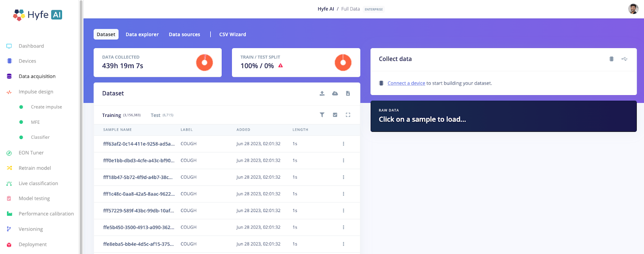Click the Retrain model shuffle icon

click(9, 168)
